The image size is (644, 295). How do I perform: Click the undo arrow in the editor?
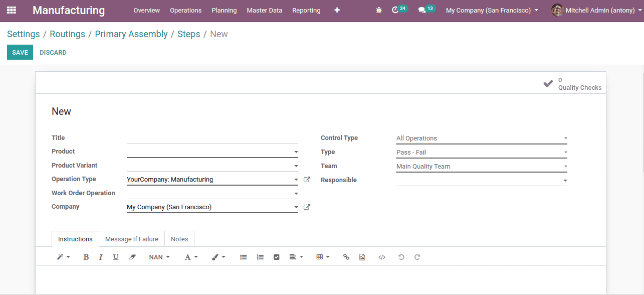tap(401, 257)
